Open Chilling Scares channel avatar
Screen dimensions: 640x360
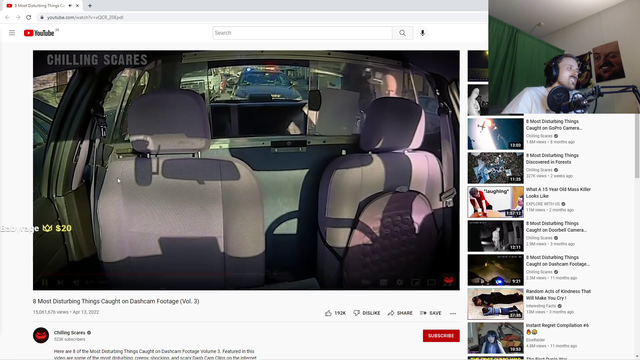coord(41,336)
